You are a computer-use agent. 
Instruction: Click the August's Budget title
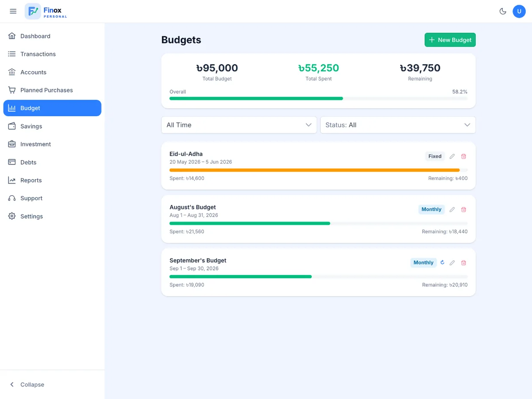click(193, 207)
